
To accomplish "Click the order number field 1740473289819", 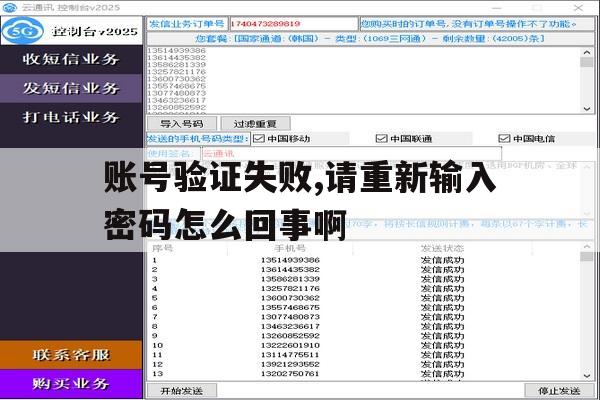I will pyautogui.click(x=294, y=24).
